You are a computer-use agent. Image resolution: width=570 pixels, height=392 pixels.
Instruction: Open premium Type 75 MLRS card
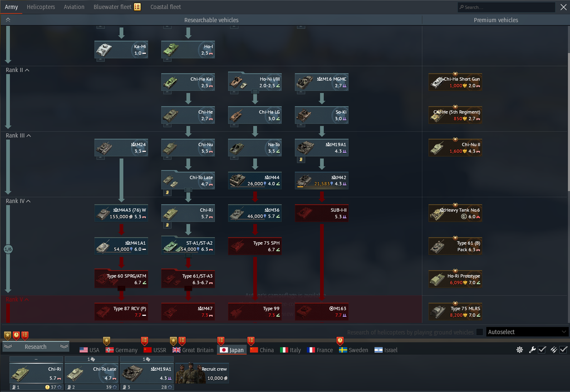click(x=455, y=312)
